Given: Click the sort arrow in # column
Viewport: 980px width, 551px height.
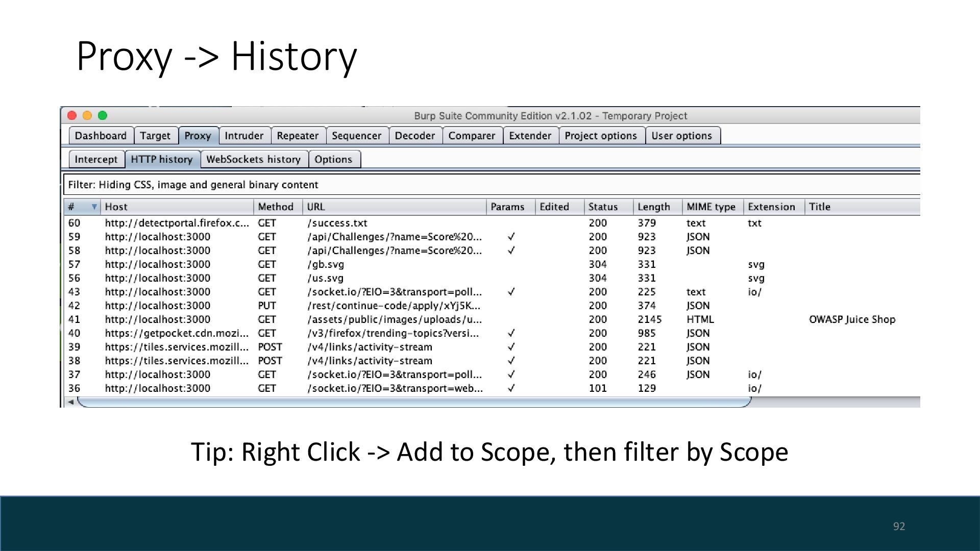Looking at the screenshot, I should click(x=94, y=207).
